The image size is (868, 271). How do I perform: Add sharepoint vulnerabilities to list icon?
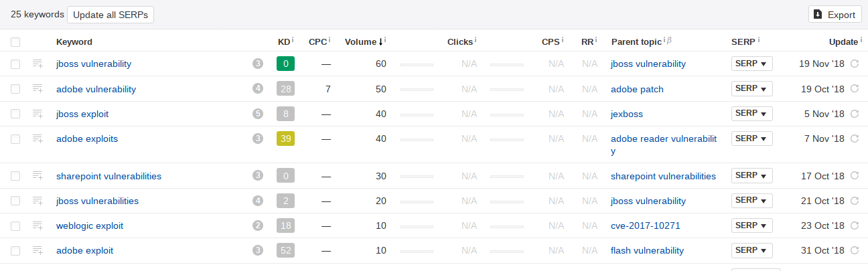point(38,176)
